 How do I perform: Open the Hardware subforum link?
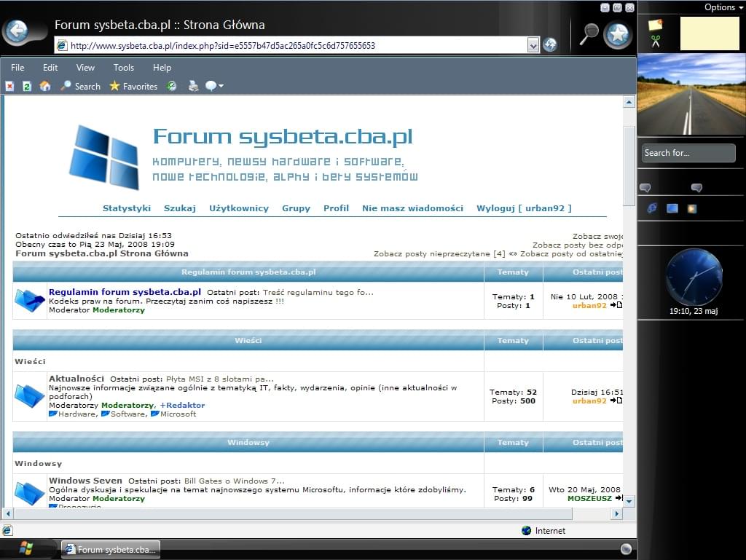point(76,414)
